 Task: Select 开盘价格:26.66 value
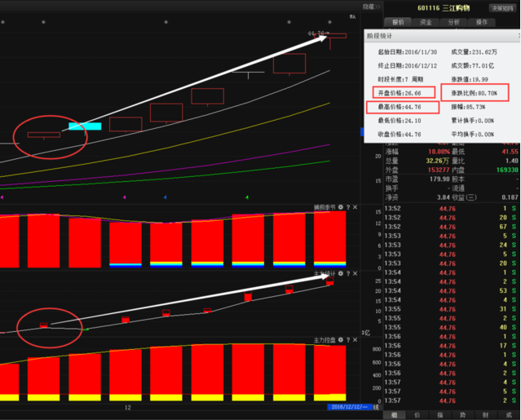coord(400,93)
